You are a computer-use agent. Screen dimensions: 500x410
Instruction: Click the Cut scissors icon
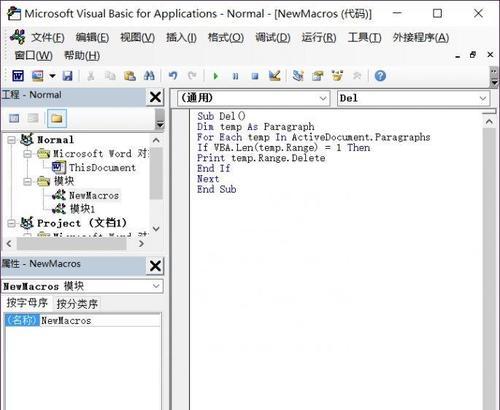[91, 76]
